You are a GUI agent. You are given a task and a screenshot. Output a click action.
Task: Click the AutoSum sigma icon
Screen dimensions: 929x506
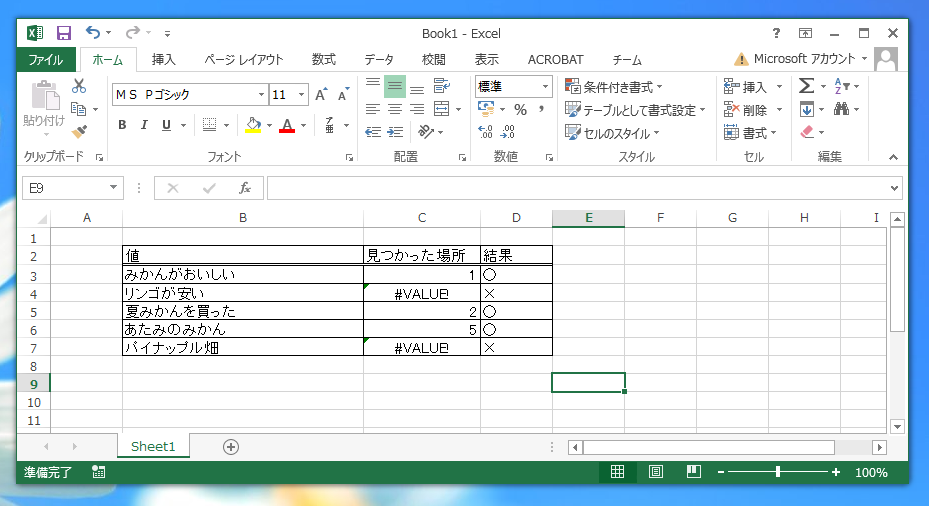(x=806, y=87)
